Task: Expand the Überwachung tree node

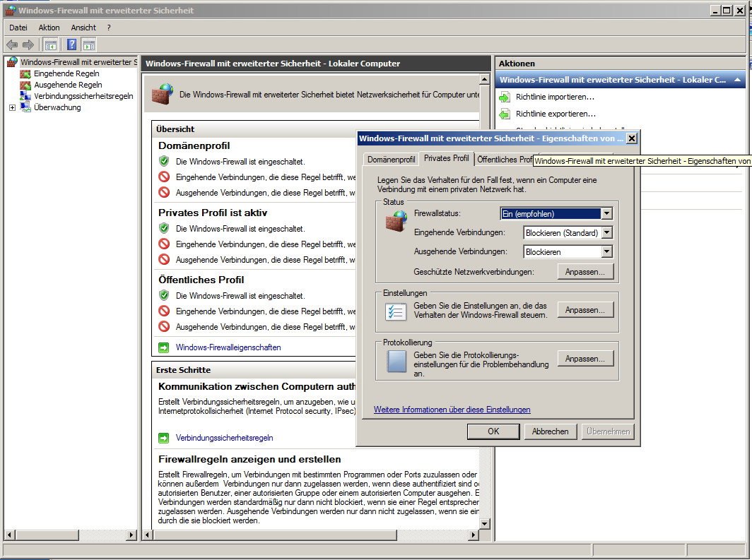Action: point(13,108)
